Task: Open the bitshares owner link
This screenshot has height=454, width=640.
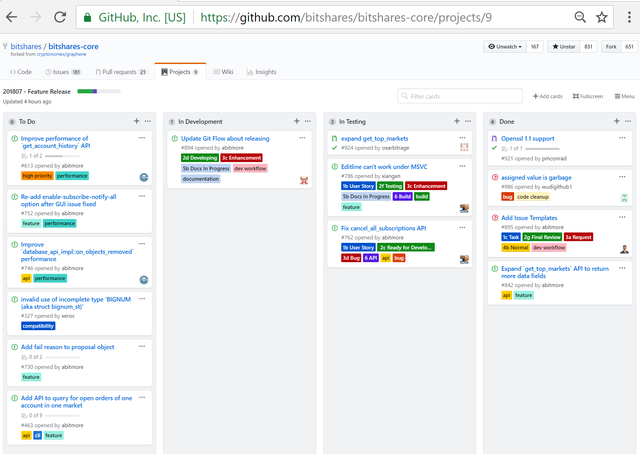Action: pos(26,46)
